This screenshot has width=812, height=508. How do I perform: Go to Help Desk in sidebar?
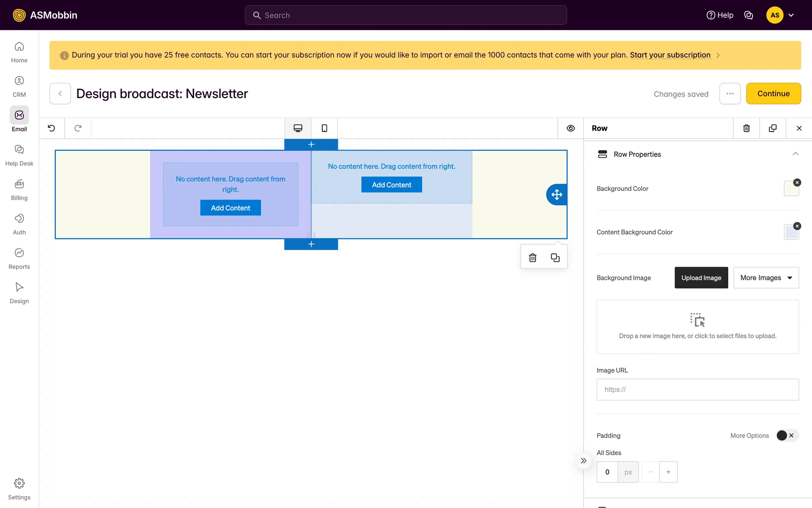click(x=19, y=155)
